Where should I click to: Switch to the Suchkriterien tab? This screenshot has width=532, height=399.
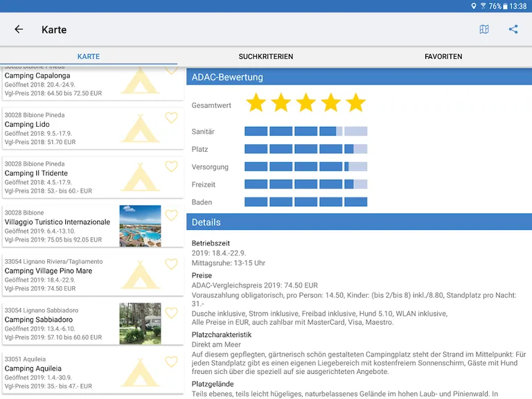265,57
